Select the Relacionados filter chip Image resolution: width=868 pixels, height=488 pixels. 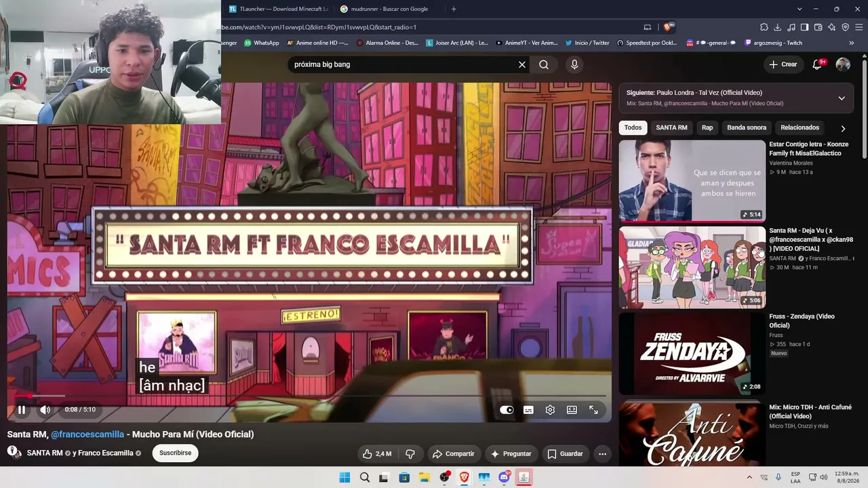[x=800, y=127]
